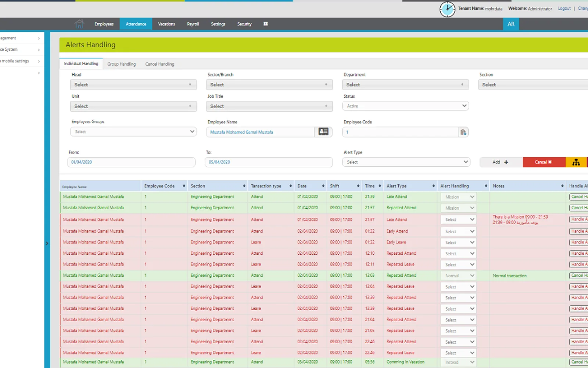Sort by Section column
This screenshot has height=368, width=588.
pyautogui.click(x=218, y=186)
